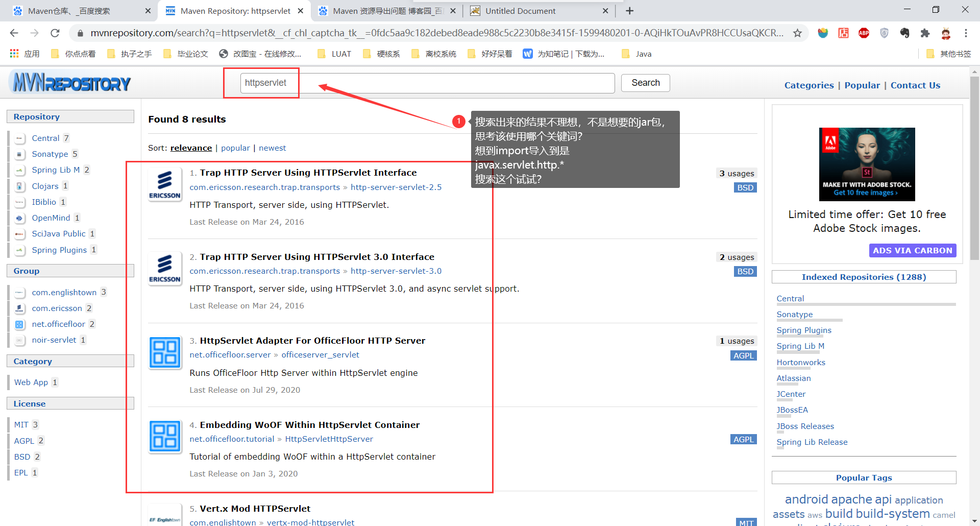The image size is (980, 526).
Task: Sort the results by popular
Action: (x=235, y=148)
